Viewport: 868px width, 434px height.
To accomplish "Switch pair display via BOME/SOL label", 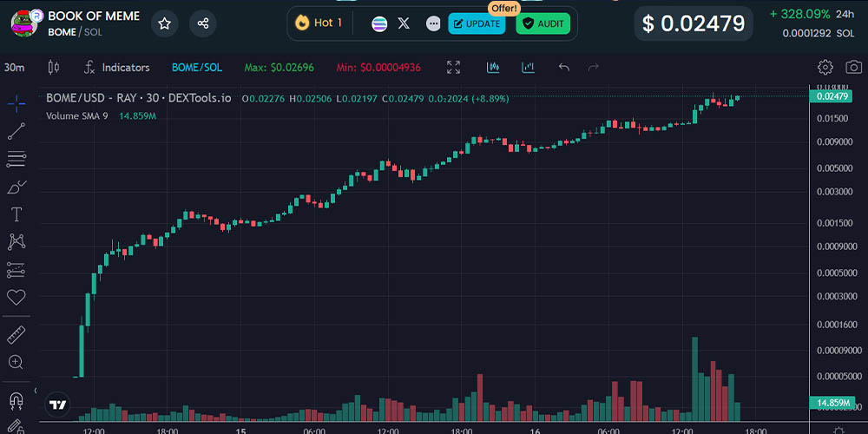I will [x=196, y=68].
